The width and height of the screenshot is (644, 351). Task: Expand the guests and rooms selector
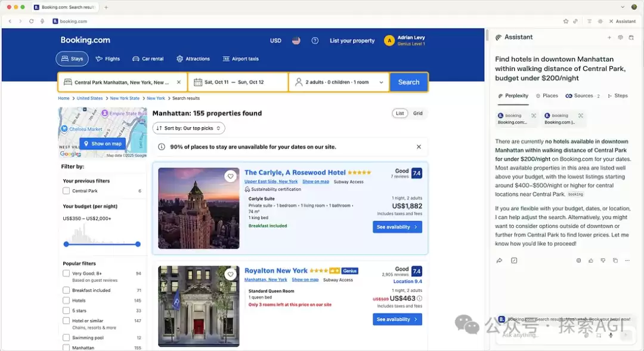pyautogui.click(x=339, y=82)
